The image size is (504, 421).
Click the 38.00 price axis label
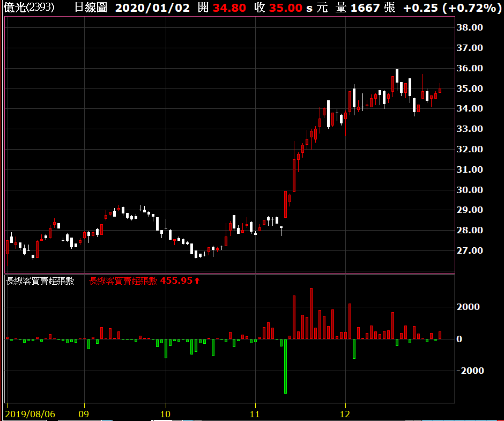click(470, 28)
